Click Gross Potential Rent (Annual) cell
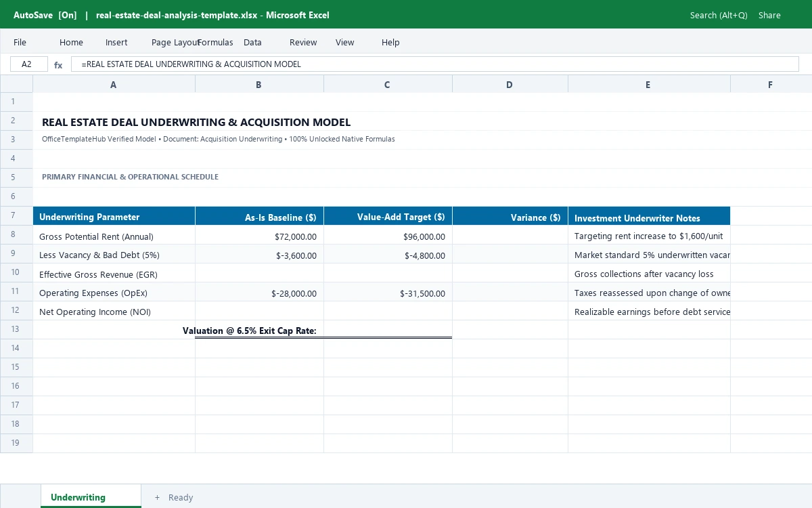Viewport: 812px width, 508px height. pyautogui.click(x=114, y=236)
